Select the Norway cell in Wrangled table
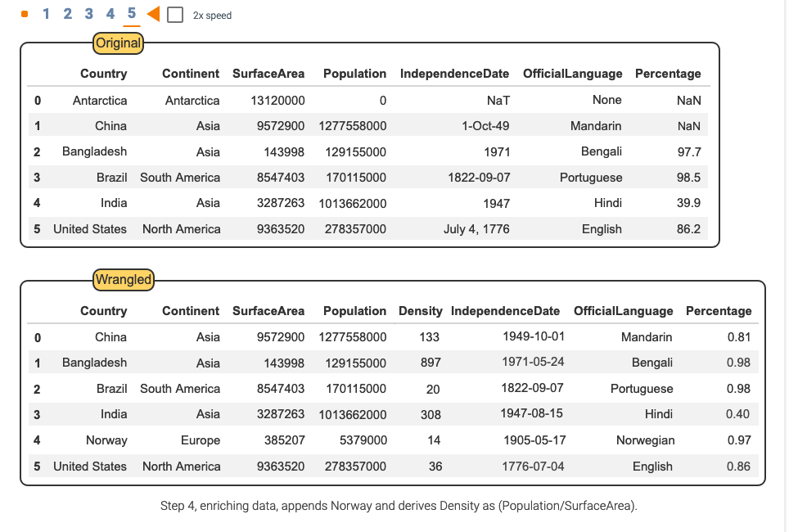Screen dimensions: 798x532 [106, 440]
